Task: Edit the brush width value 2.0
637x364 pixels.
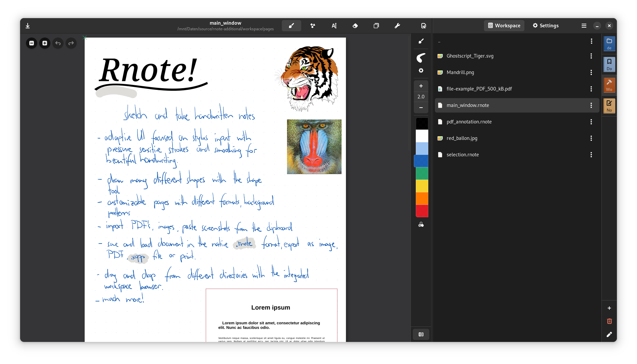Action: coord(421,97)
